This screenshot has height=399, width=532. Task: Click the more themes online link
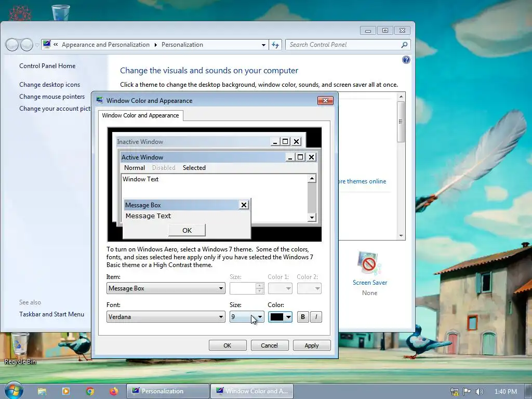(x=362, y=181)
